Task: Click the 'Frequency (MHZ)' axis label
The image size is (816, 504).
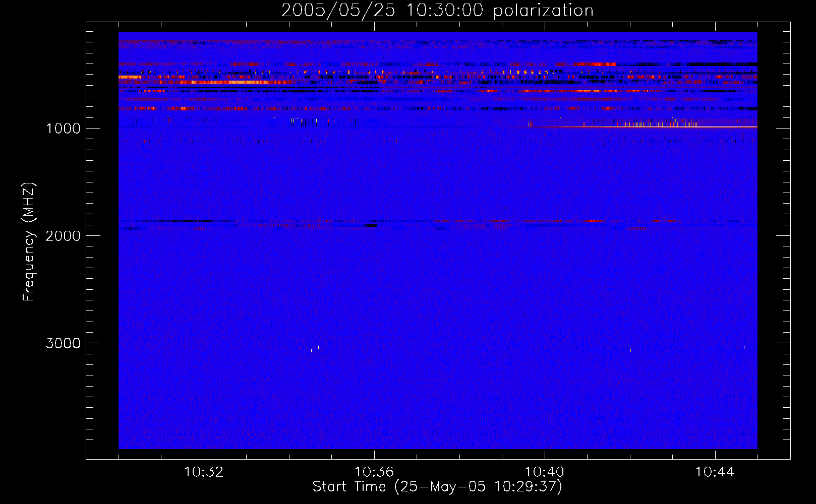Action: pyautogui.click(x=29, y=242)
